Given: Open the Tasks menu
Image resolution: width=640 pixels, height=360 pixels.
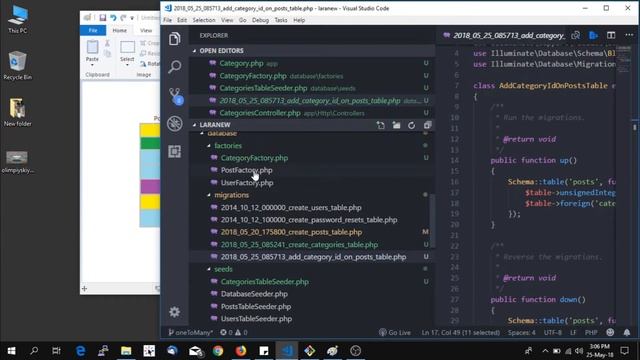Looking at the screenshot, I should [x=281, y=20].
